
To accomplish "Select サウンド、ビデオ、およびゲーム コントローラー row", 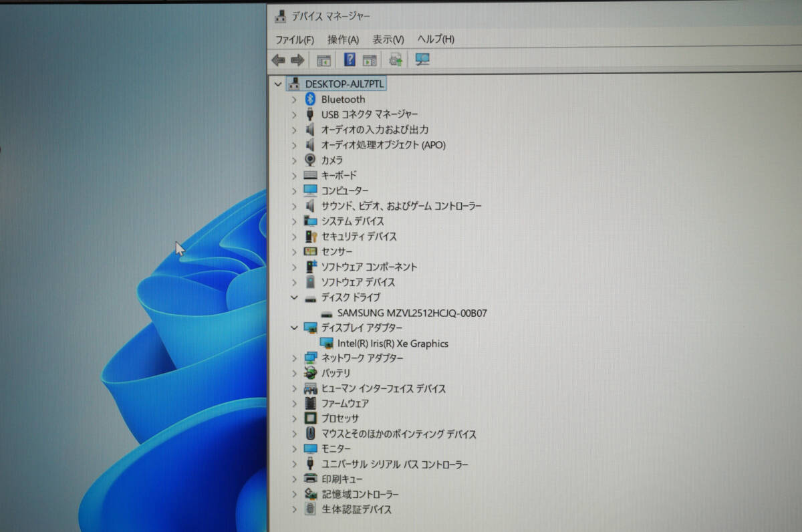I will 401,206.
